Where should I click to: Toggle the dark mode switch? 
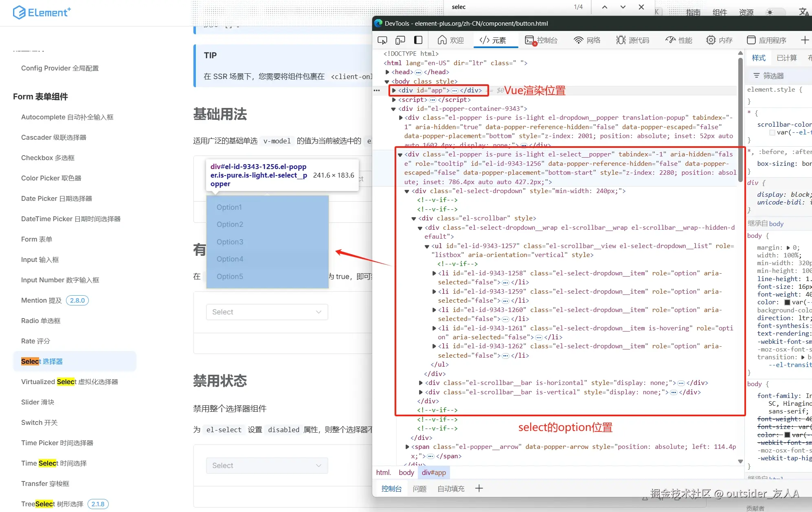pos(775,12)
